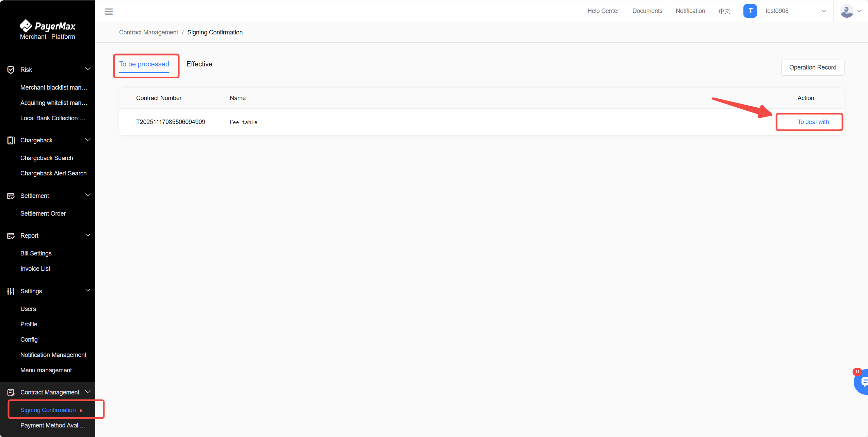Click the Contract Management sidebar icon
868x437 pixels.
[x=11, y=392]
